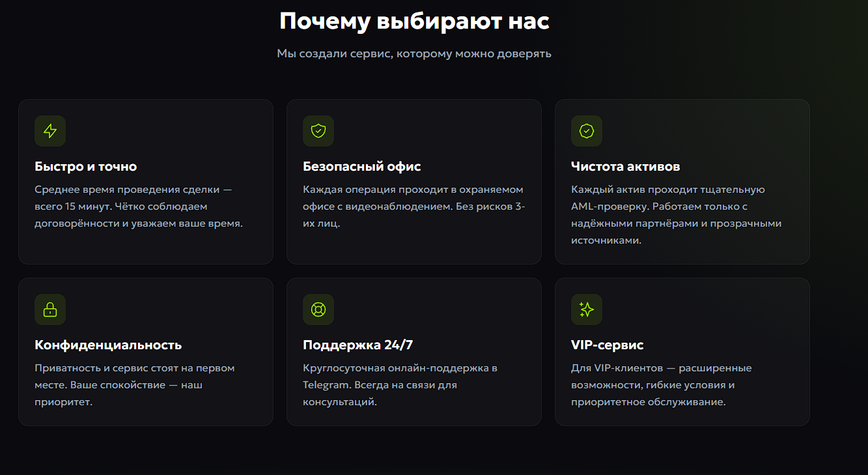Click the heading Почему выбирают нас
Image resolution: width=868 pixels, height=475 pixels.
point(414,21)
